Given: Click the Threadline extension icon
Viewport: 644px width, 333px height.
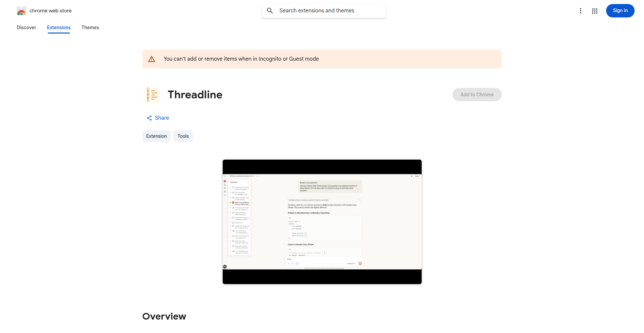Looking at the screenshot, I should tap(152, 94).
